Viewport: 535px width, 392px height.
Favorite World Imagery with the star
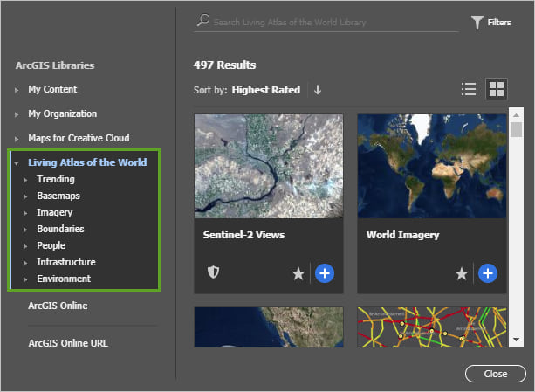pos(462,274)
